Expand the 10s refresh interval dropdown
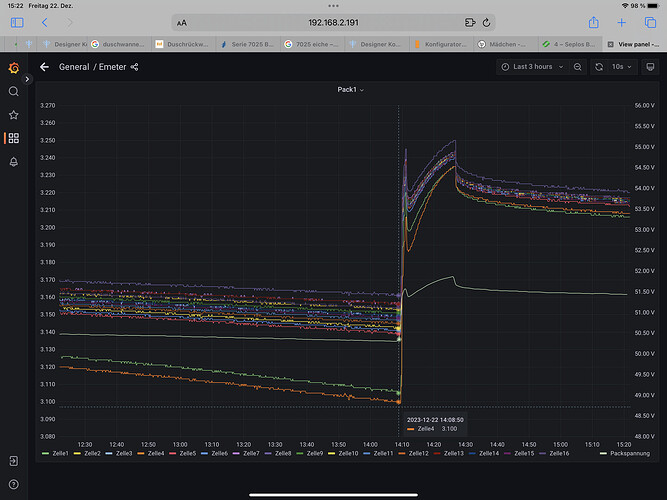 click(x=621, y=67)
